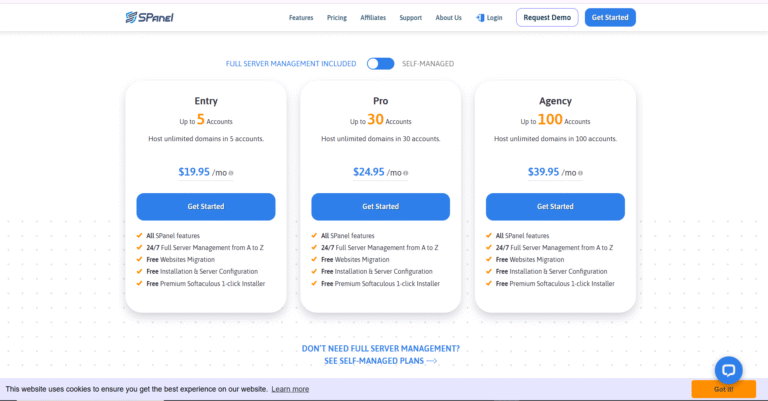Click arrow after See Self-Managed Plans
Screen dimensions: 768x401
click(x=432, y=361)
